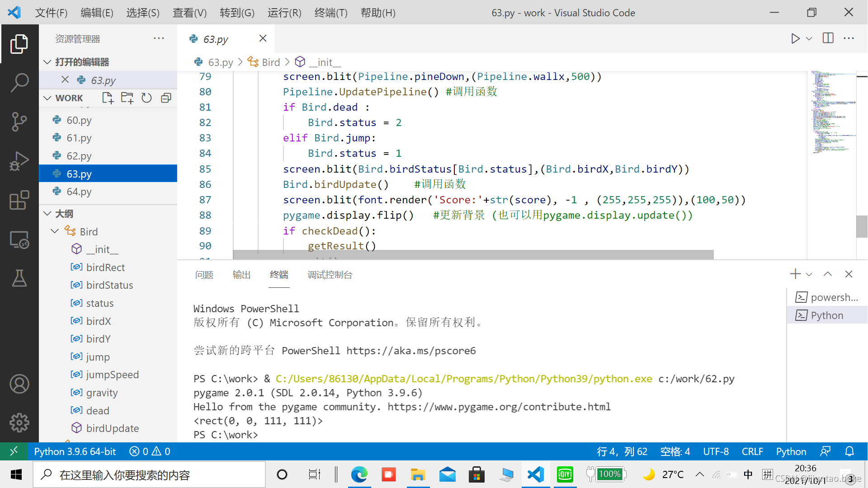The width and height of the screenshot is (868, 488).
Task: Click the split editor right icon
Action: click(x=828, y=38)
